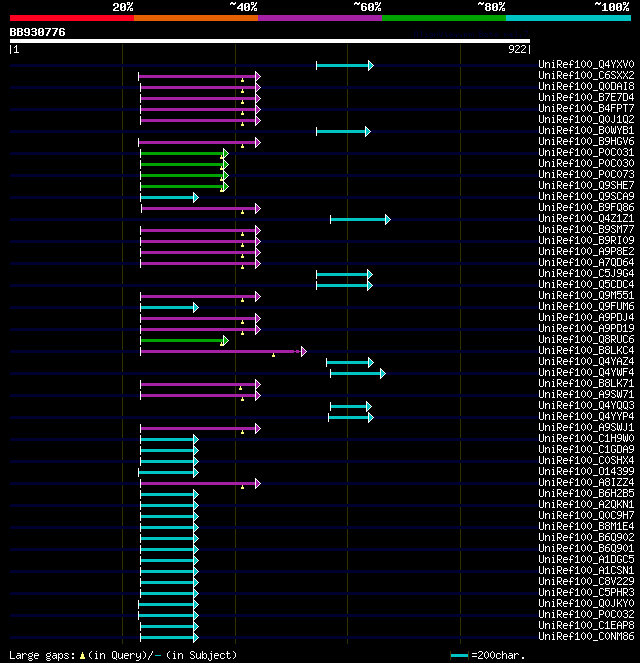Open the UniRef100_Q9M551 subject link
Image resolution: width=640 pixels, height=663 pixels.
pos(586,295)
